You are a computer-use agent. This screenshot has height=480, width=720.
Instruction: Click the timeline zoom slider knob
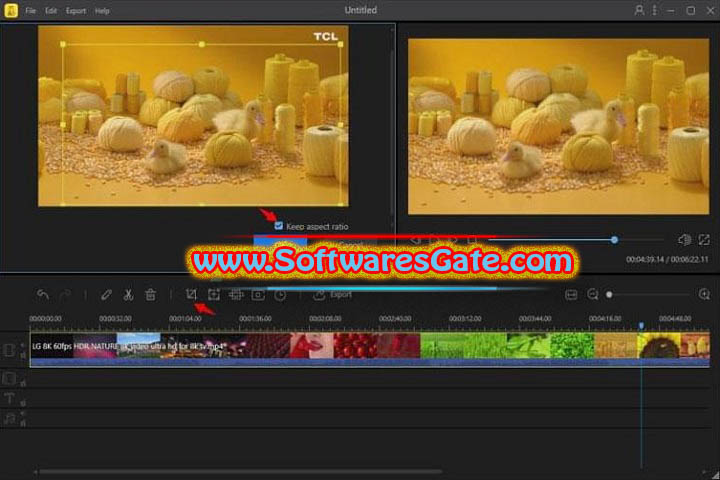click(x=609, y=294)
